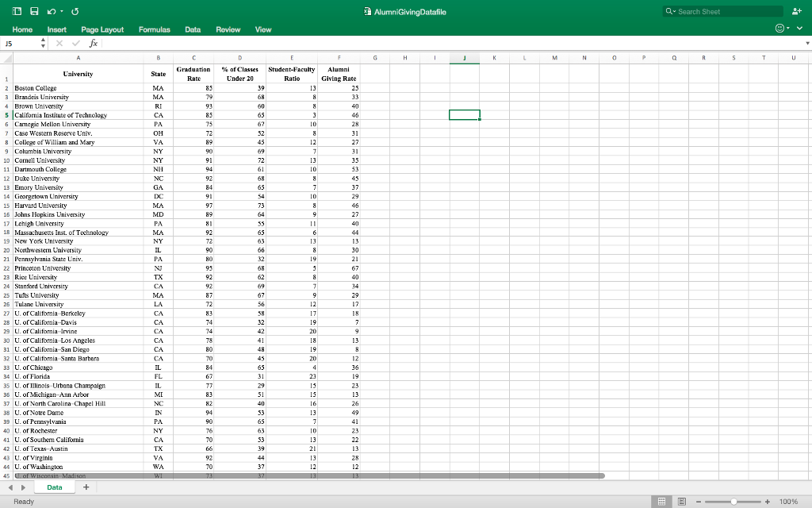Switch to the Insert tab

tap(57, 29)
